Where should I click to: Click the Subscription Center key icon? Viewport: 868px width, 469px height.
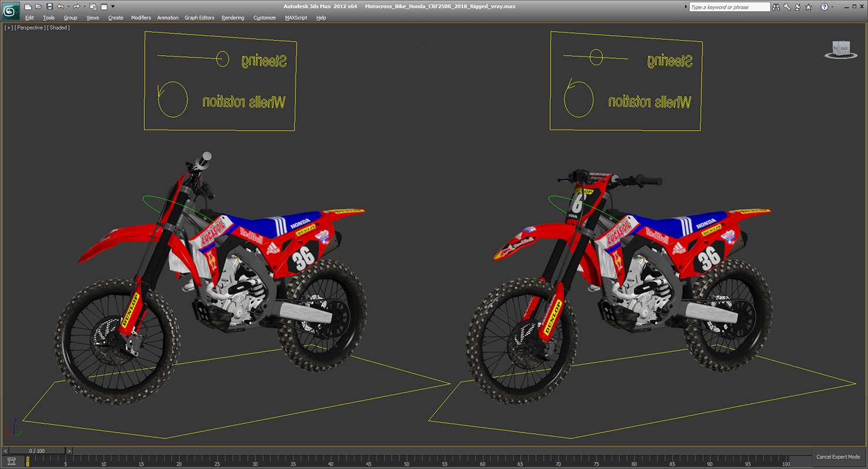[x=787, y=7]
